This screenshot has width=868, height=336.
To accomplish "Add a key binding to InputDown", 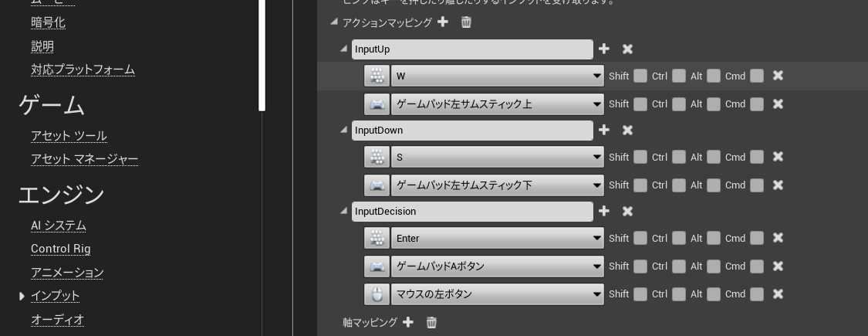I will [x=604, y=130].
